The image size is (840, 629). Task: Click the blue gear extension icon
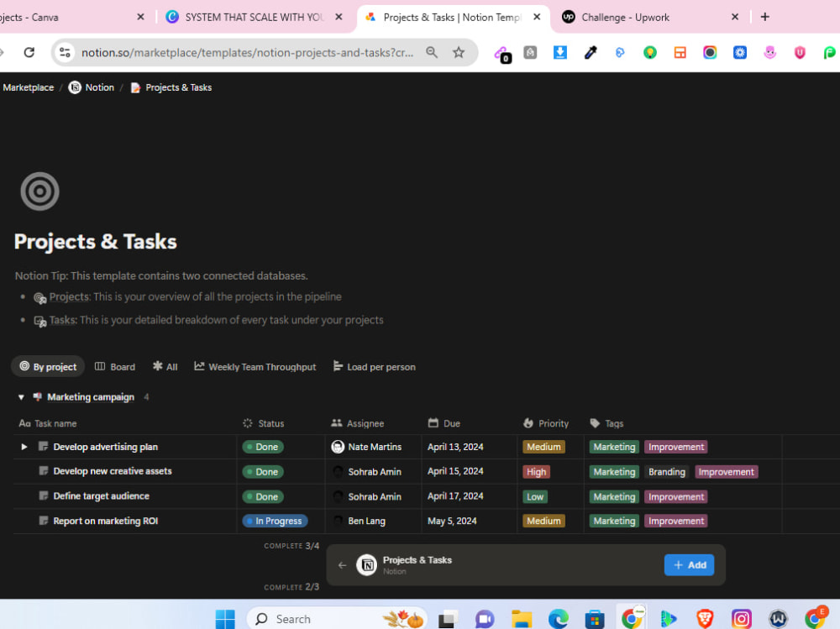[x=740, y=52]
